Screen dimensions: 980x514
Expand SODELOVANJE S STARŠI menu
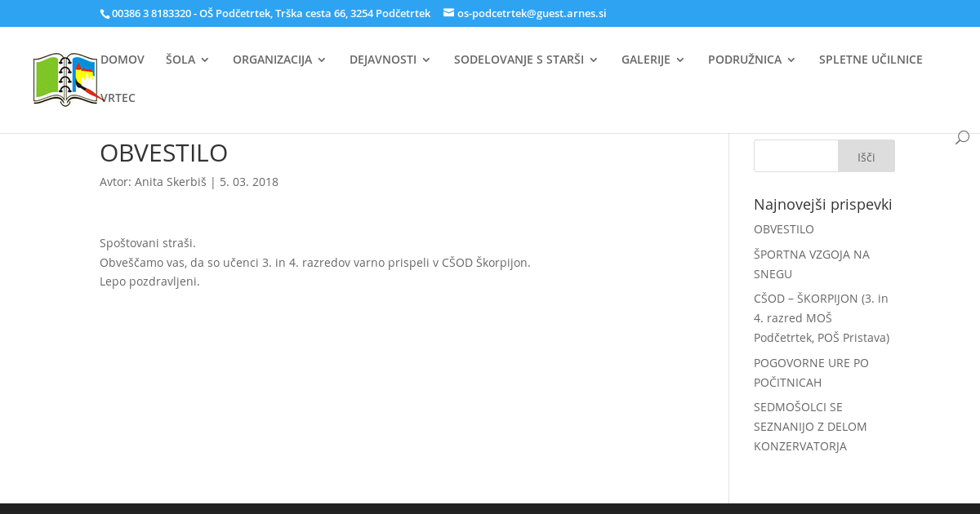click(526, 60)
